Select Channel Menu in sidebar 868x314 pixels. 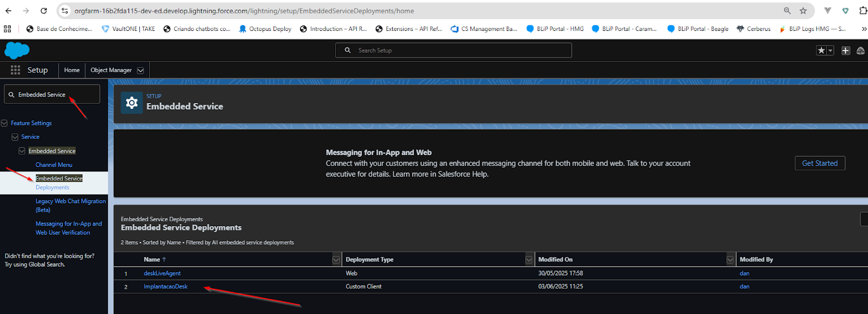click(x=54, y=165)
